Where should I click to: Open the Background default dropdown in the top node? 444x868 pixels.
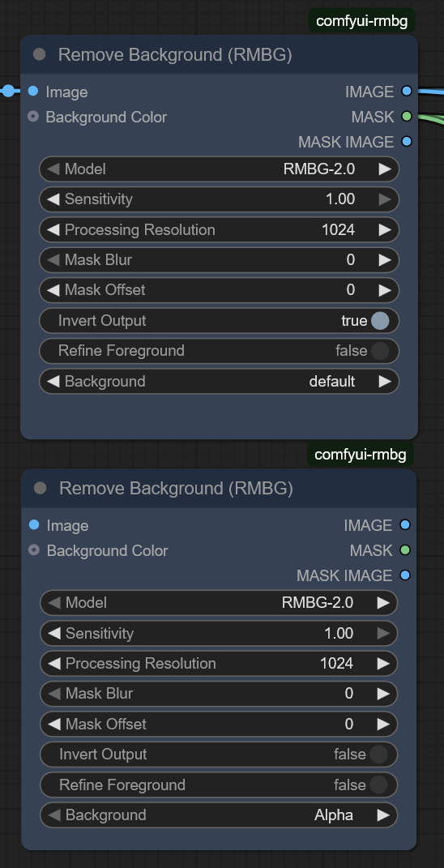219,382
